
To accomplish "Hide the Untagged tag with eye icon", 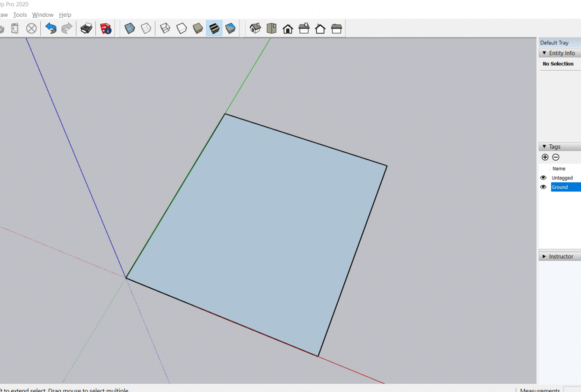I will coord(543,178).
